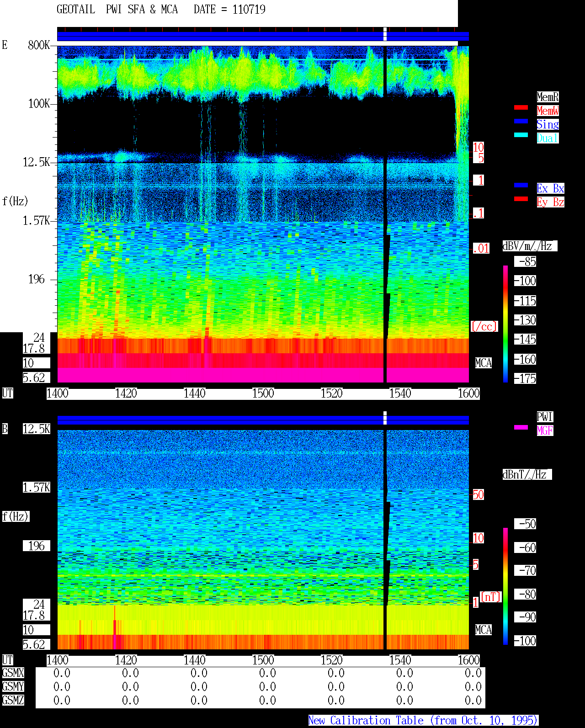Click the upper MCA label beside E spectrogram
Image resolution: width=585 pixels, height=728 pixels.
pyautogui.click(x=483, y=363)
